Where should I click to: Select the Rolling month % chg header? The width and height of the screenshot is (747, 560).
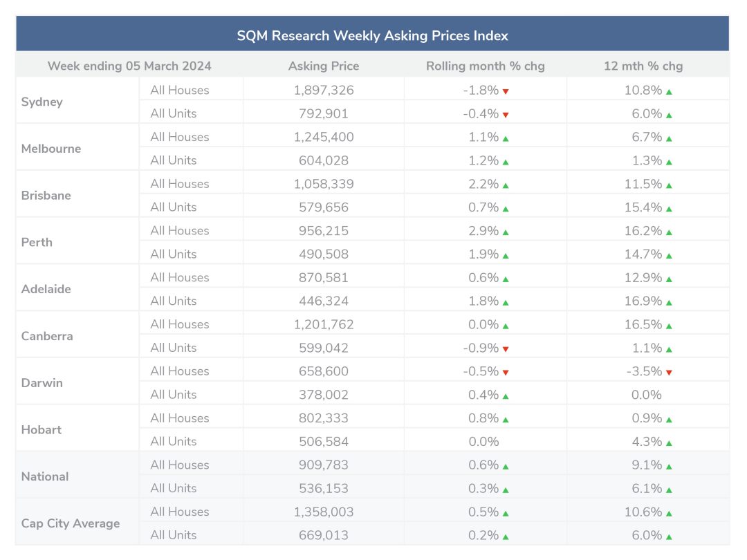tap(485, 66)
